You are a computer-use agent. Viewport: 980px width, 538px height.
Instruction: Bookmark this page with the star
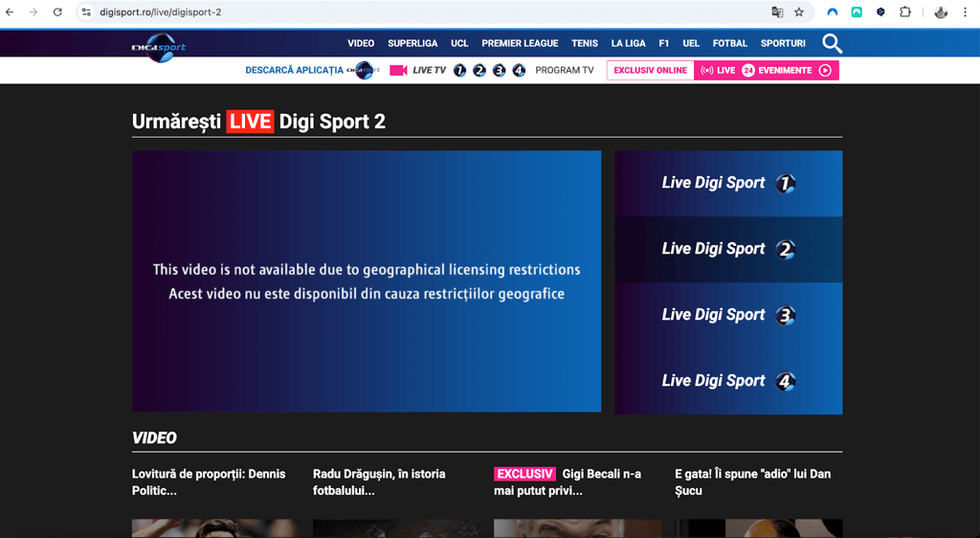tap(799, 11)
